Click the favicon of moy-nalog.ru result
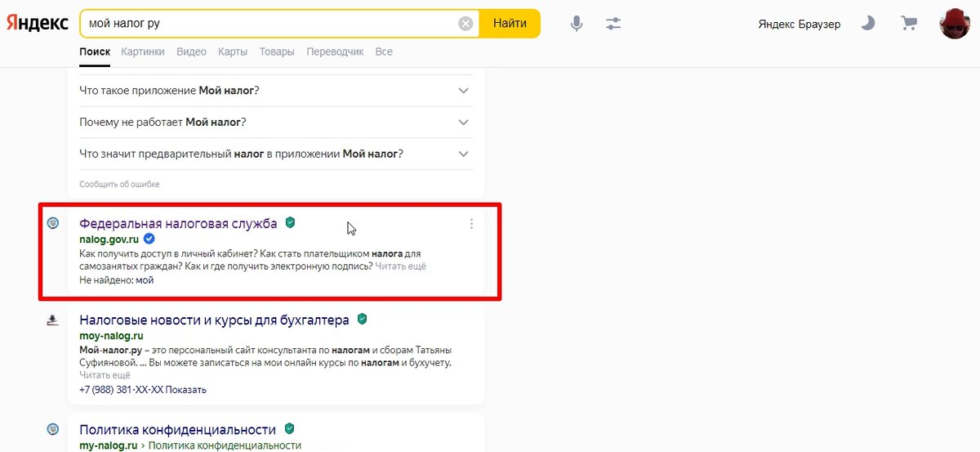Image resolution: width=980 pixels, height=452 pixels. click(x=53, y=320)
